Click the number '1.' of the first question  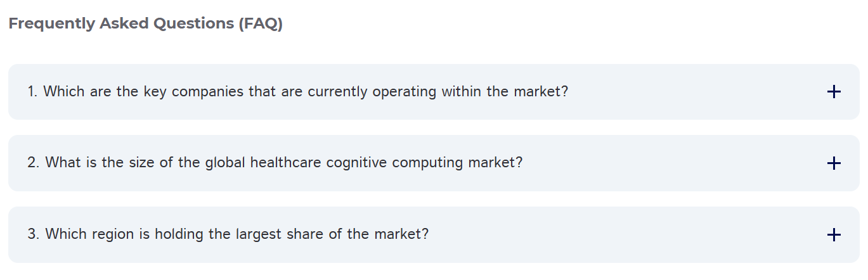pyautogui.click(x=33, y=92)
